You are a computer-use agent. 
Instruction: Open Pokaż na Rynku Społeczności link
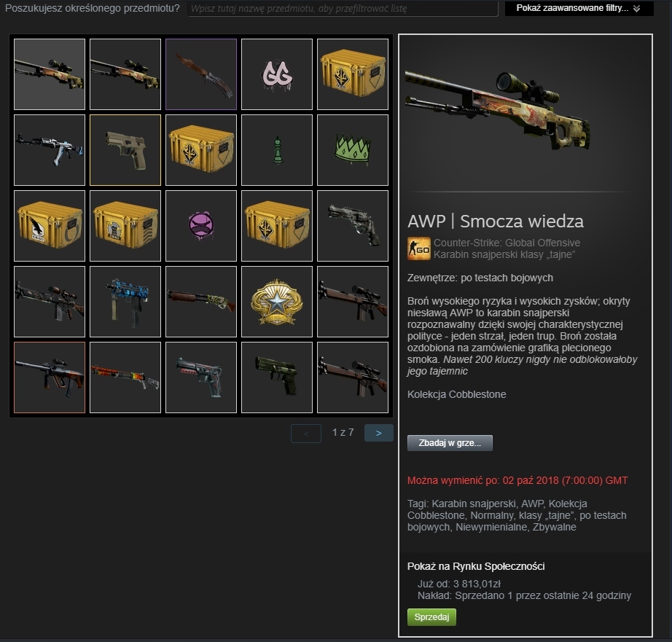pyautogui.click(x=476, y=566)
